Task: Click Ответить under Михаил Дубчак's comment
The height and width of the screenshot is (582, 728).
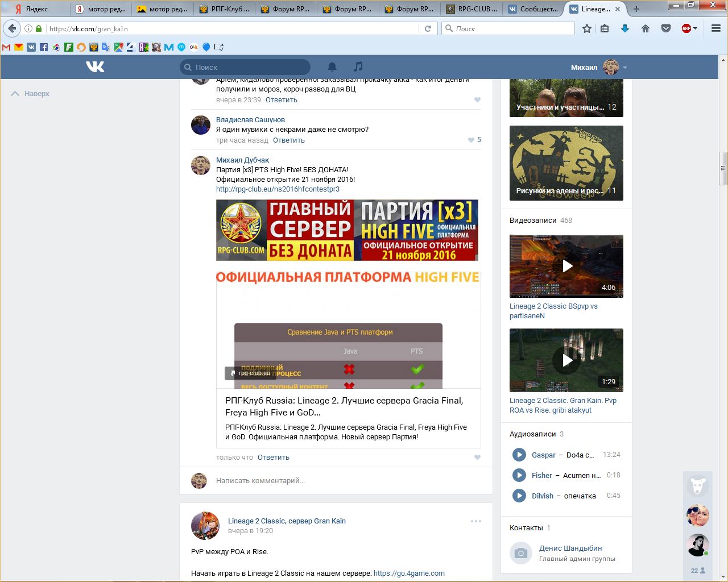Action: click(273, 458)
